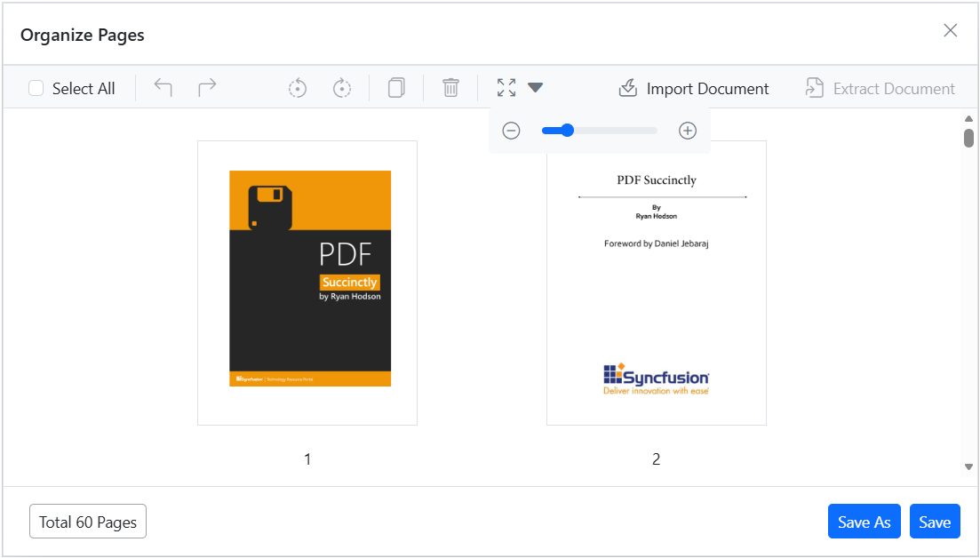Click the Save As button
Viewport: 980px width, 558px height.
[x=864, y=522]
